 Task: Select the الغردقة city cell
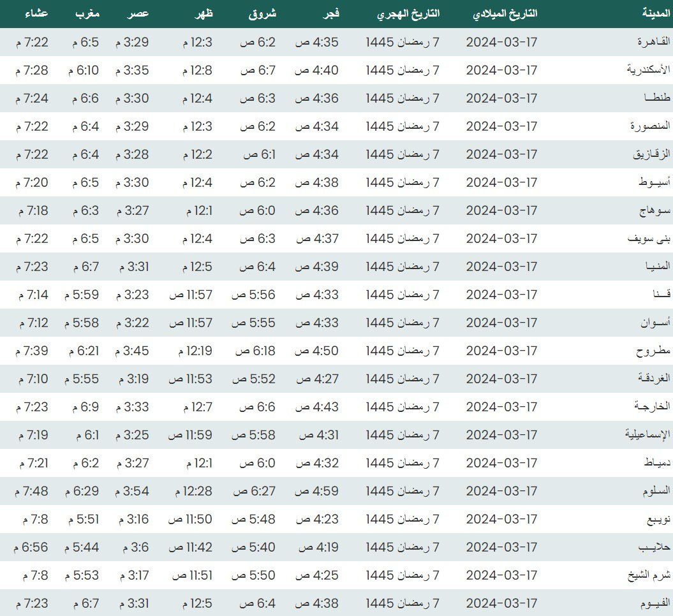pos(654,378)
